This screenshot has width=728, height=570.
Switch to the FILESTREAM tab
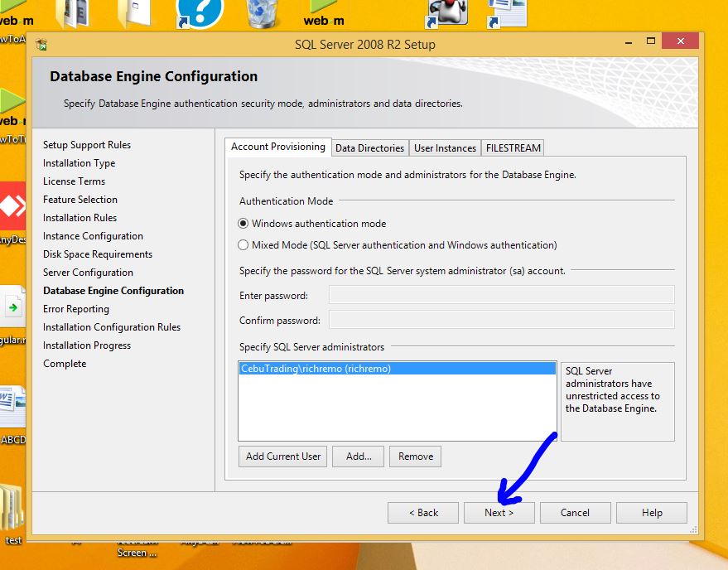point(513,148)
